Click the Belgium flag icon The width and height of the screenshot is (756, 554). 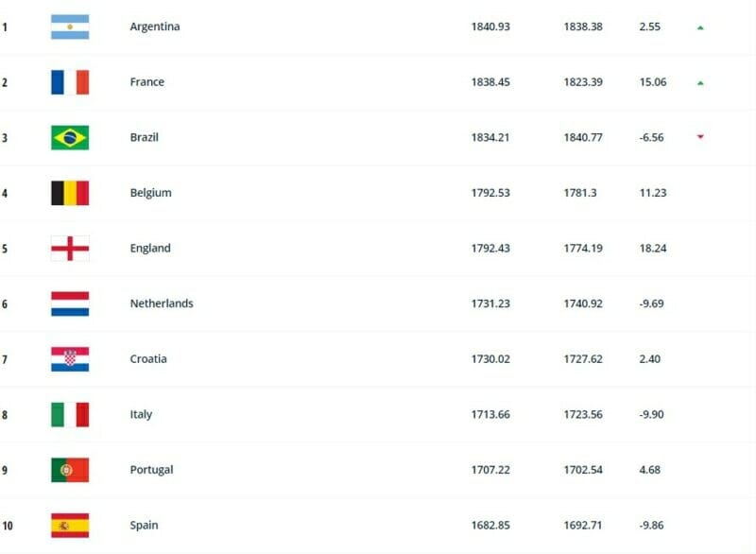point(70,193)
